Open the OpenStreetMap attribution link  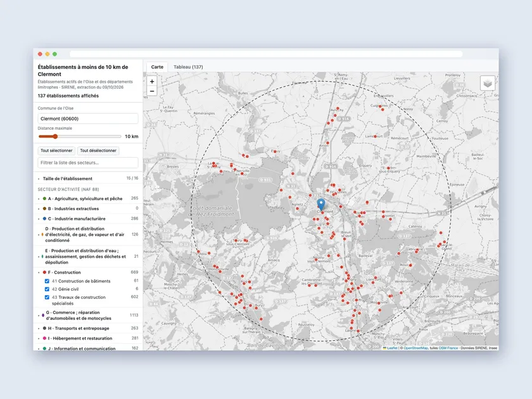415,348
